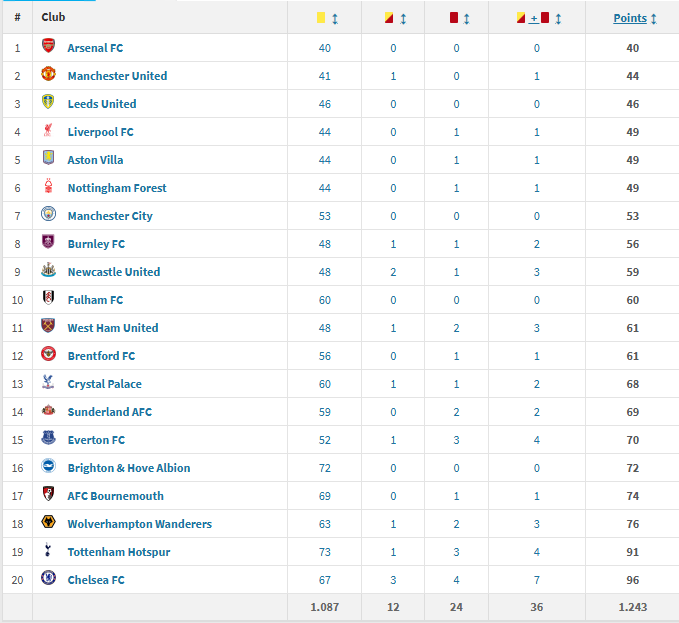679x623 pixels.
Task: Click the Arsenal FC club crest
Action: click(x=48, y=47)
